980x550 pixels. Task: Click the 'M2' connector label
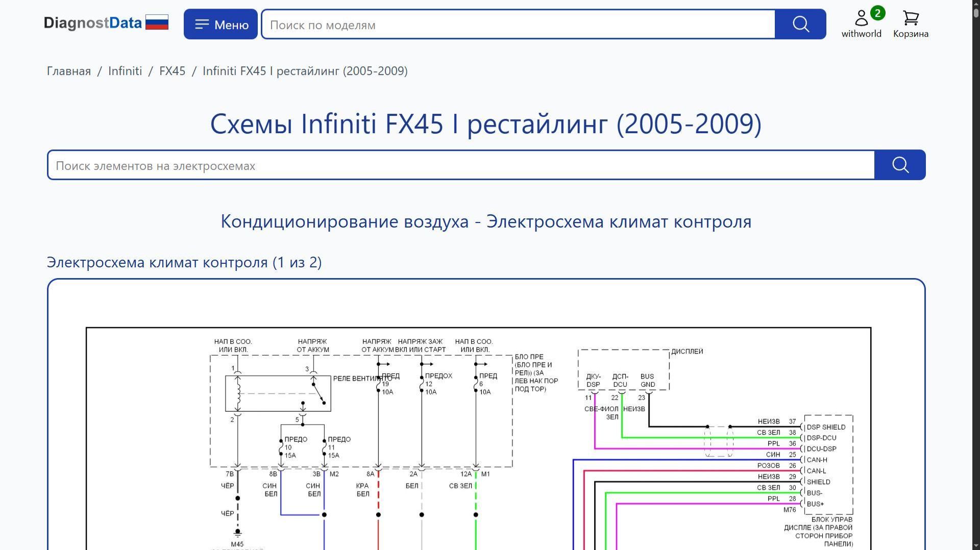(x=334, y=474)
